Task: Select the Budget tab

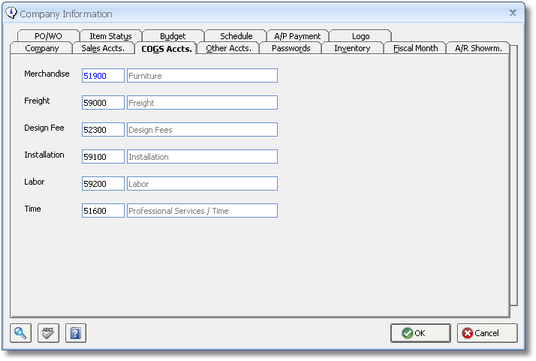Action: (173, 36)
